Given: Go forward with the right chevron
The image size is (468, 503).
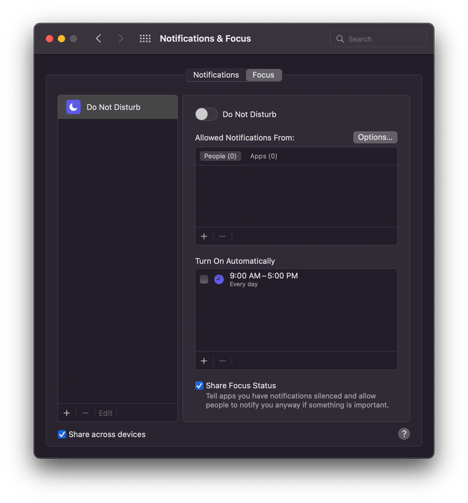Looking at the screenshot, I should [x=121, y=39].
